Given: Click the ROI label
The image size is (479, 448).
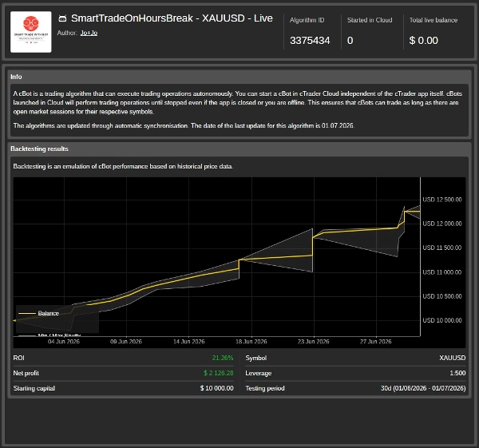Looking at the screenshot, I should [18, 358].
